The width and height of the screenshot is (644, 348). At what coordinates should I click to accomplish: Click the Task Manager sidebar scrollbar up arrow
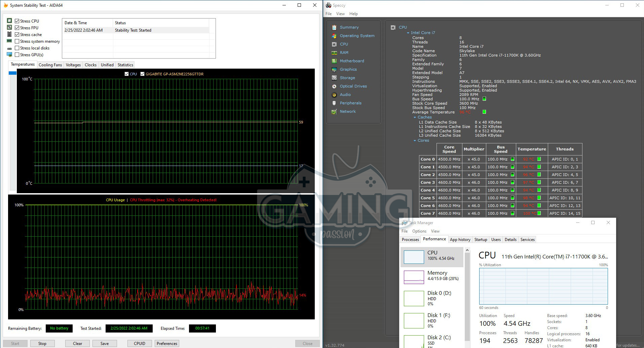(x=467, y=250)
